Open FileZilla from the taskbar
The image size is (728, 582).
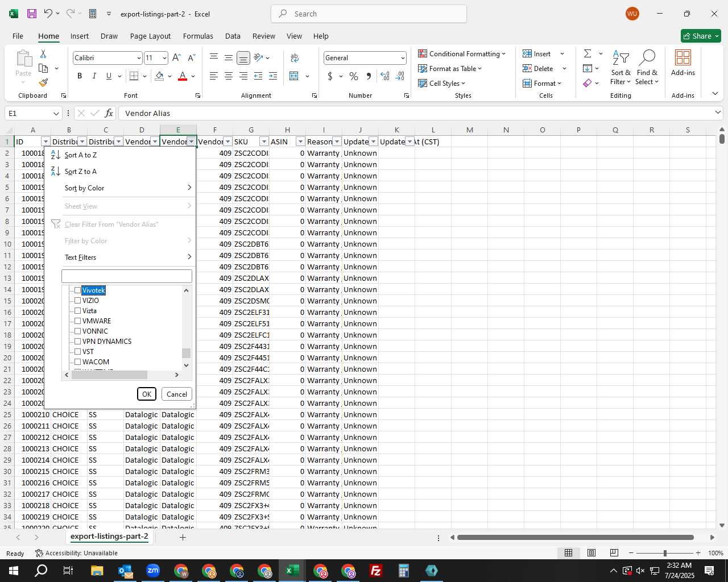pos(376,571)
